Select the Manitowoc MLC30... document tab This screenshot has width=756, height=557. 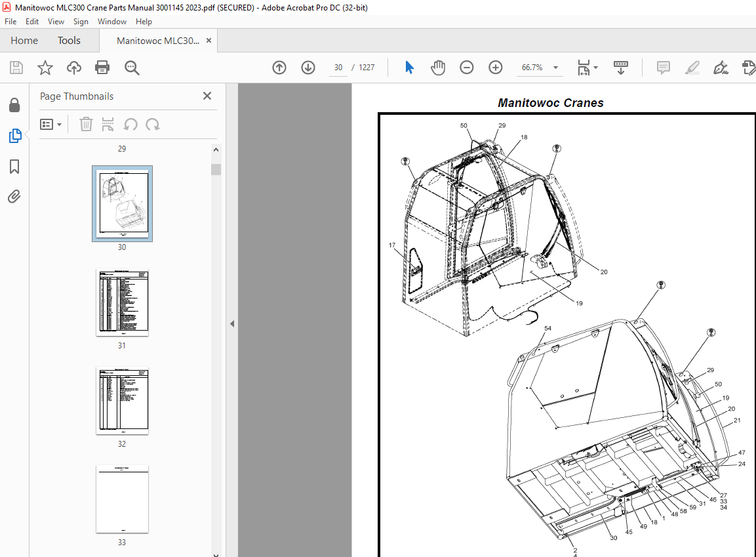click(x=157, y=41)
